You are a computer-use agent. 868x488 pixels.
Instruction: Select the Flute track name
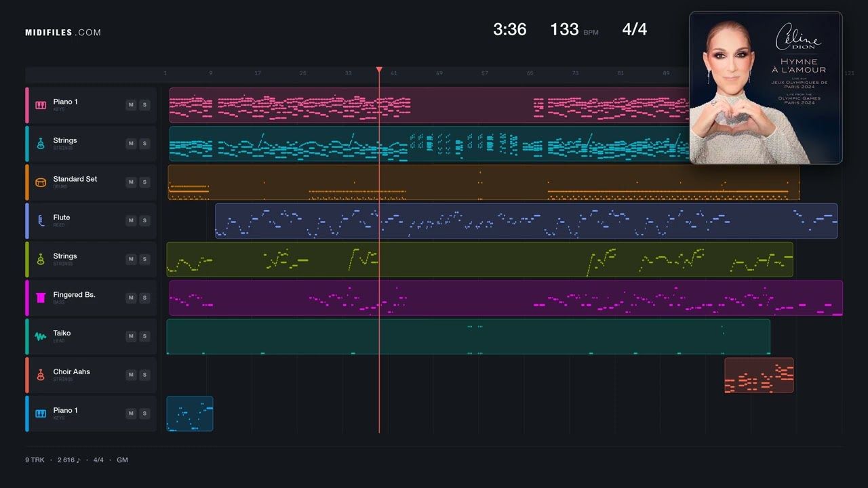tap(62, 218)
